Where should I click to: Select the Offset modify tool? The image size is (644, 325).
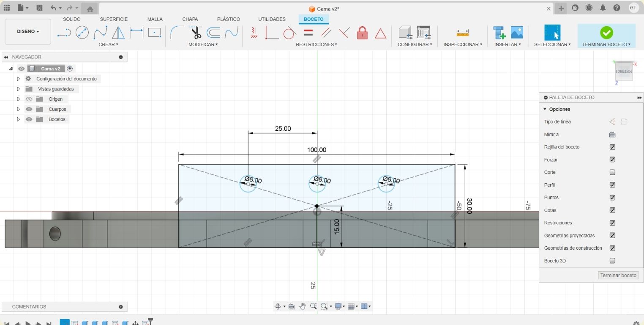click(x=213, y=33)
